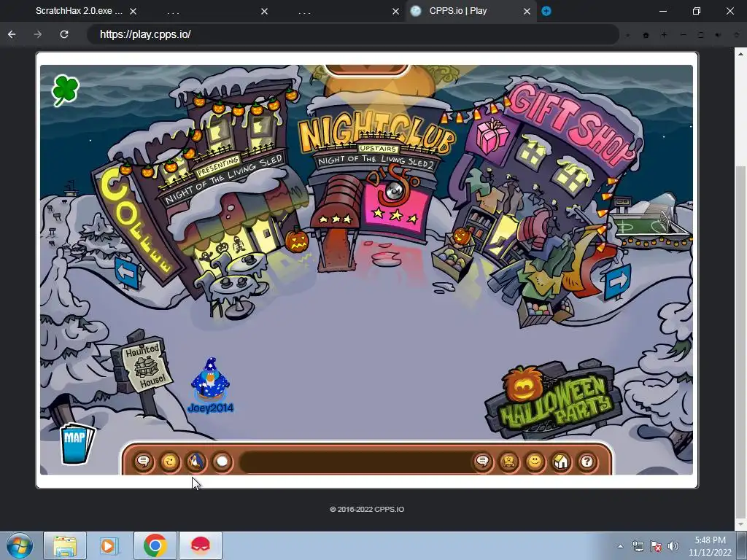
Task: Close the CPPS.io | Play tab
Action: click(x=527, y=11)
